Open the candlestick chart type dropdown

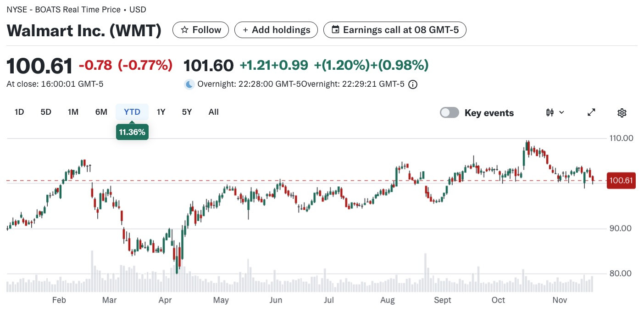click(x=555, y=112)
